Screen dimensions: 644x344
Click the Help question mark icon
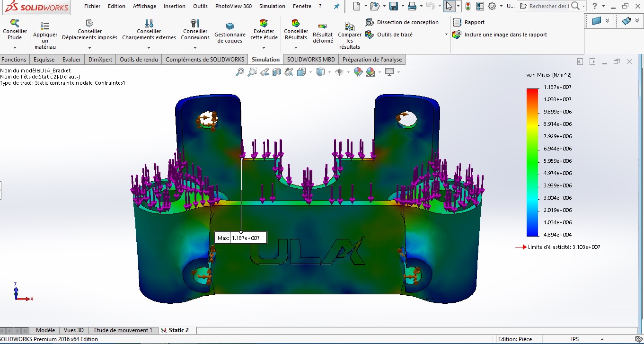[595, 6]
